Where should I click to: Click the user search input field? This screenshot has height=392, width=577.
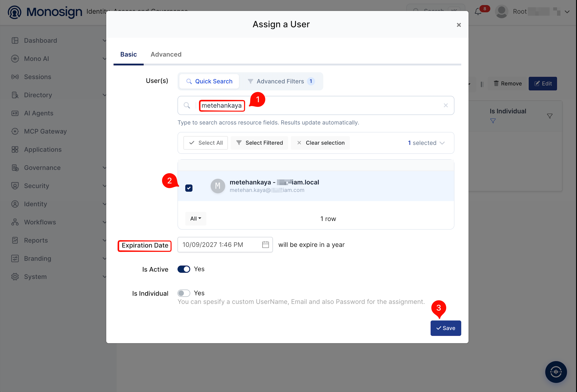(316, 105)
